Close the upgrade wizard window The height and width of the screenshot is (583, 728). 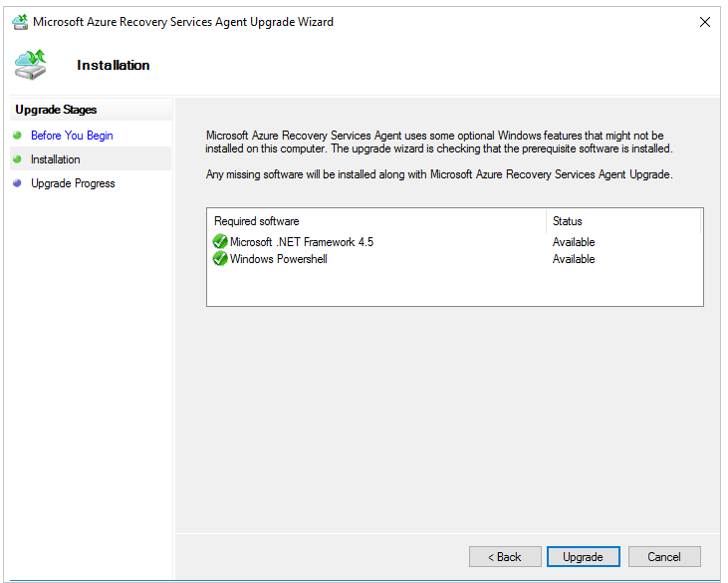coord(705,22)
